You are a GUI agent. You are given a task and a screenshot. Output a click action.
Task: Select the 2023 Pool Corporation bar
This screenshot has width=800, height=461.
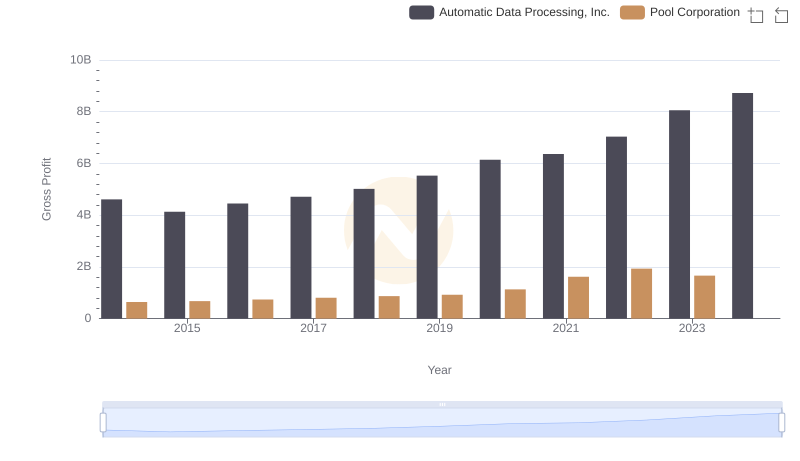pos(704,297)
